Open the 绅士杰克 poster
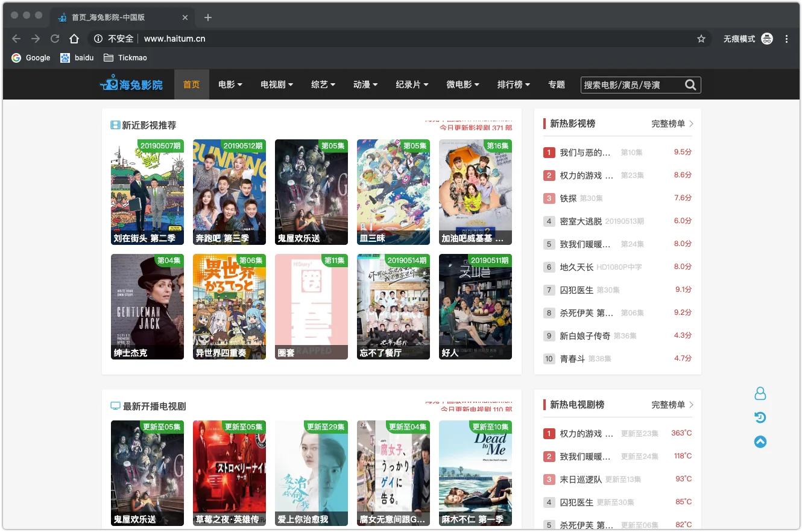Screen dimensions: 802x532 click(147, 306)
